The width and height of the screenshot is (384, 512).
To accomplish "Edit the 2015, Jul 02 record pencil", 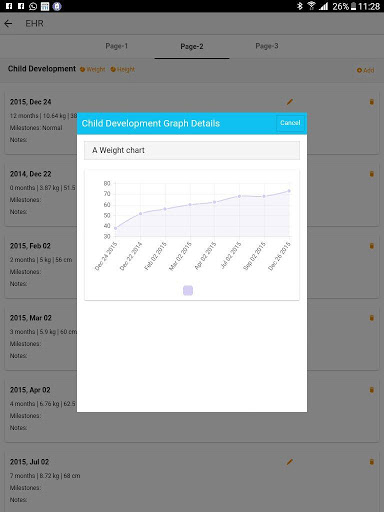I will (x=290, y=462).
